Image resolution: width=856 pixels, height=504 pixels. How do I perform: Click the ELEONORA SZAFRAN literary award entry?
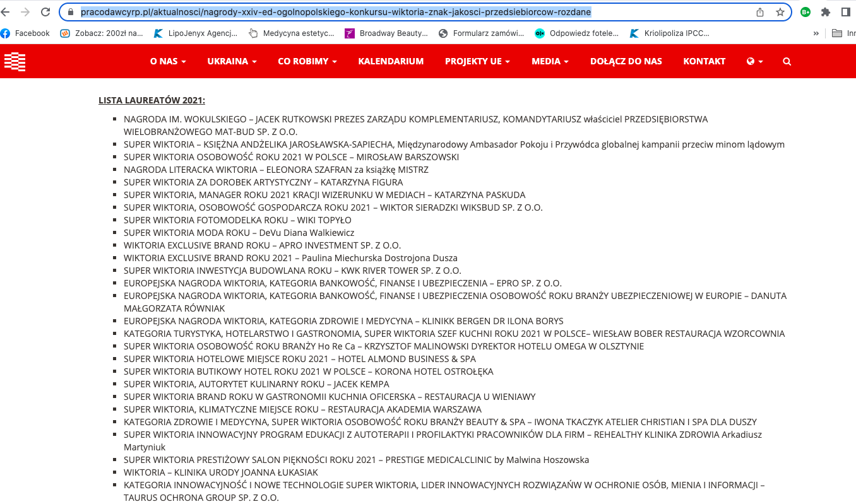tap(276, 170)
